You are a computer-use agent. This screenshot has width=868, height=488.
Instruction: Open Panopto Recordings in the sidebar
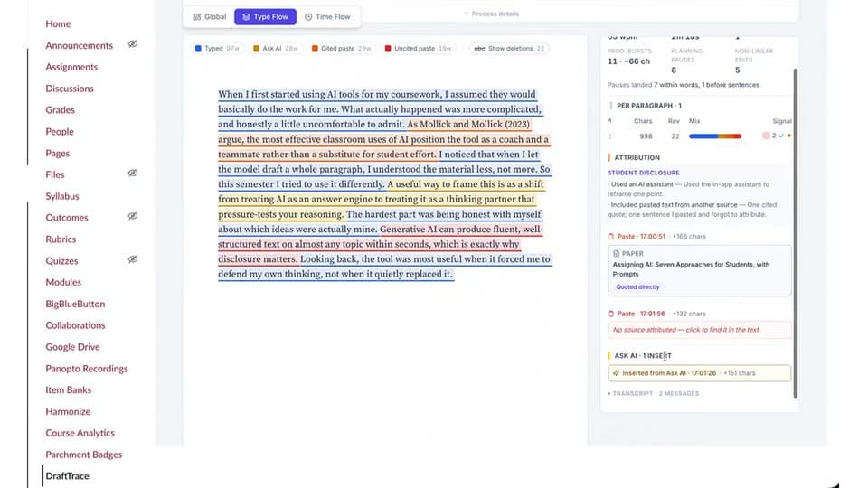coord(87,369)
